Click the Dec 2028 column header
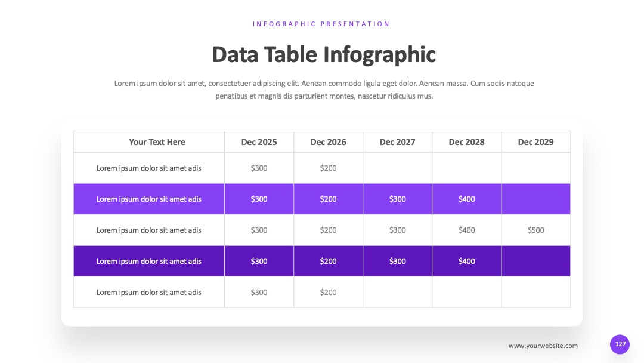 pos(466,142)
